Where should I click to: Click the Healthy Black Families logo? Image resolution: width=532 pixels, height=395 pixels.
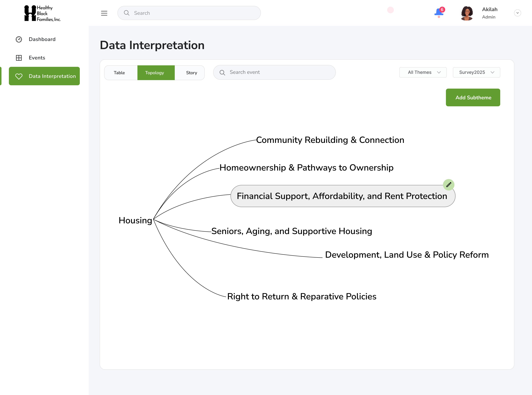[43, 13]
